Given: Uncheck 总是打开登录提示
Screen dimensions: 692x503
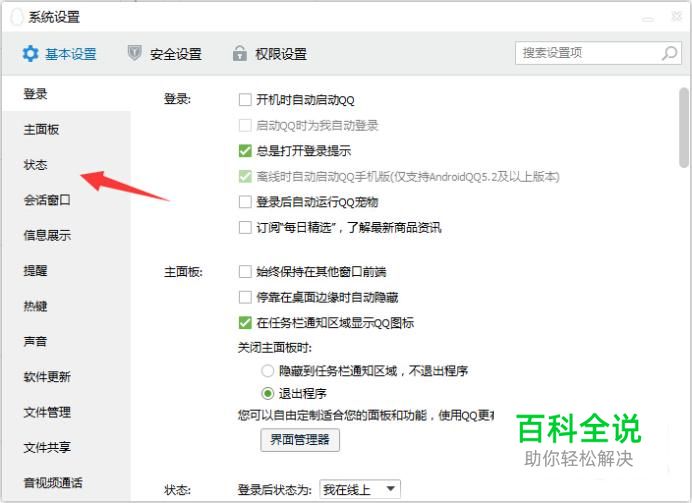Looking at the screenshot, I should (x=245, y=151).
